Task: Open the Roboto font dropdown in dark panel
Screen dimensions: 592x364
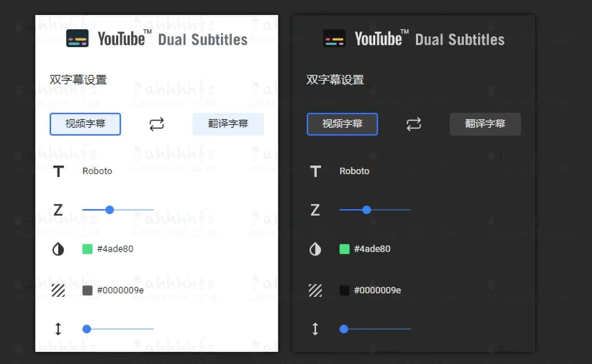Action: 354,171
